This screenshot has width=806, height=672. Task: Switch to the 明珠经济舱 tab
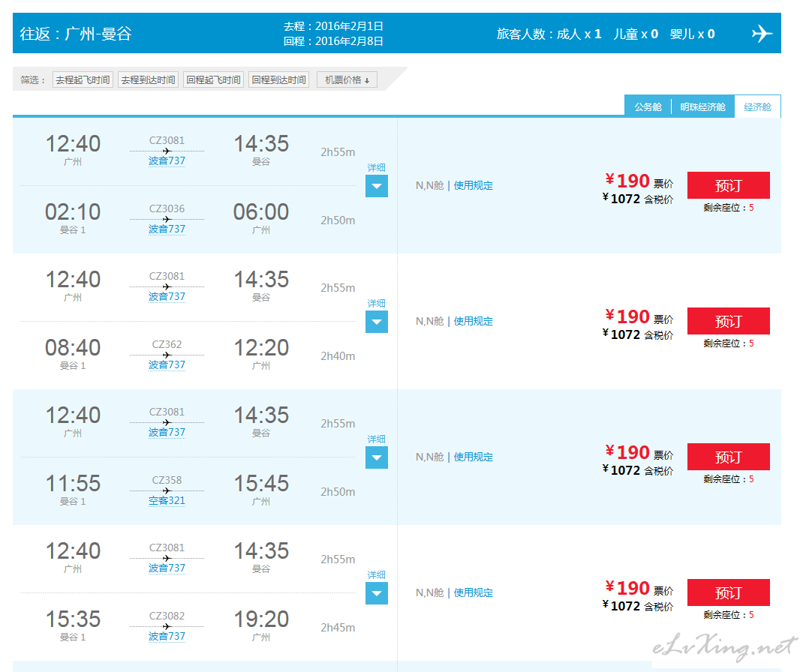point(702,106)
